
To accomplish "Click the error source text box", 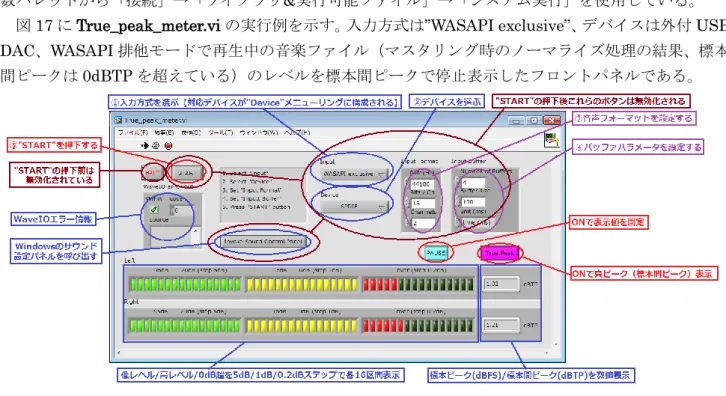I will pyautogui.click(x=171, y=236).
